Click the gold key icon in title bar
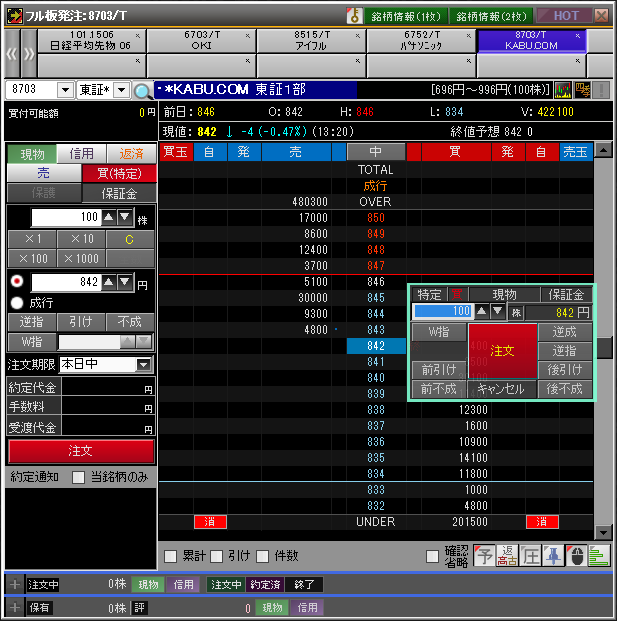617x621 pixels. click(354, 16)
